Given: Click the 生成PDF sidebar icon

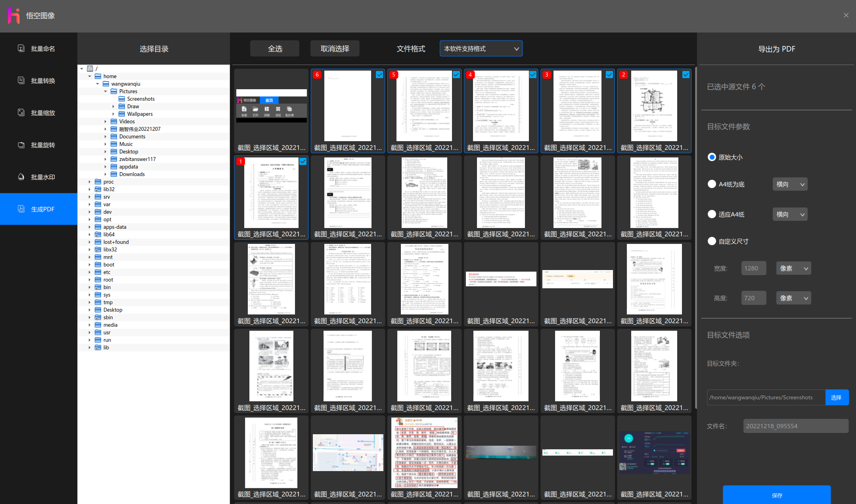Looking at the screenshot, I should pos(21,209).
